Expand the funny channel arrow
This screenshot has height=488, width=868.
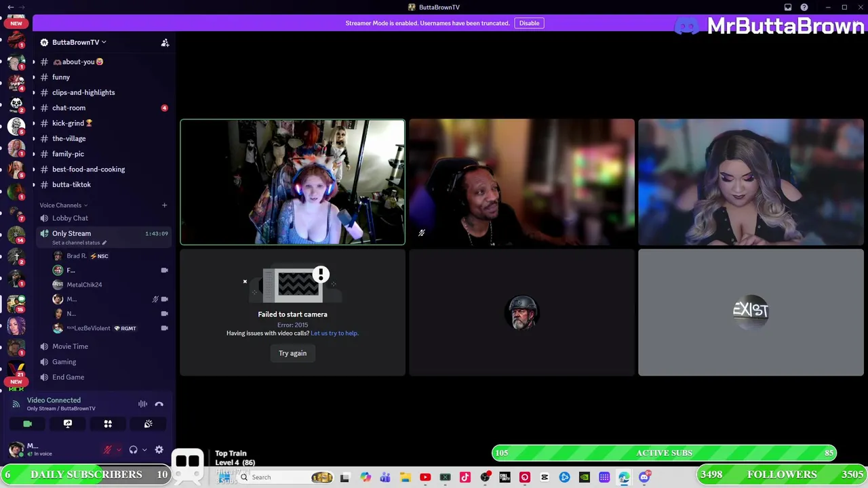pyautogui.click(x=34, y=77)
